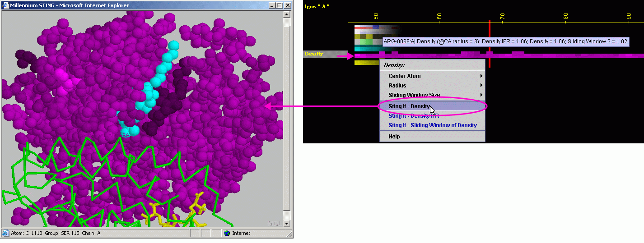Click the Internet zone globe icon

tap(227, 233)
